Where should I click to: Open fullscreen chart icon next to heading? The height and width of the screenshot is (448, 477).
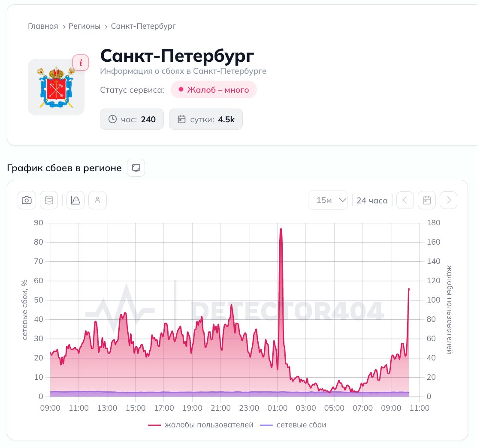pyautogui.click(x=136, y=168)
